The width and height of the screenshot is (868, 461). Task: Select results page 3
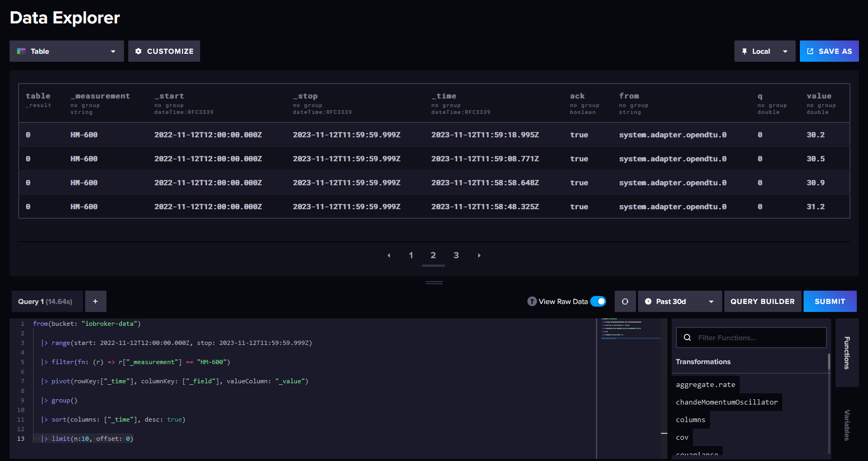coord(456,256)
